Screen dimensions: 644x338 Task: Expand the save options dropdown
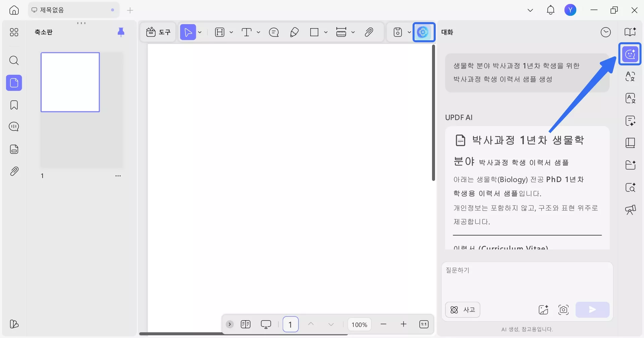pos(409,32)
